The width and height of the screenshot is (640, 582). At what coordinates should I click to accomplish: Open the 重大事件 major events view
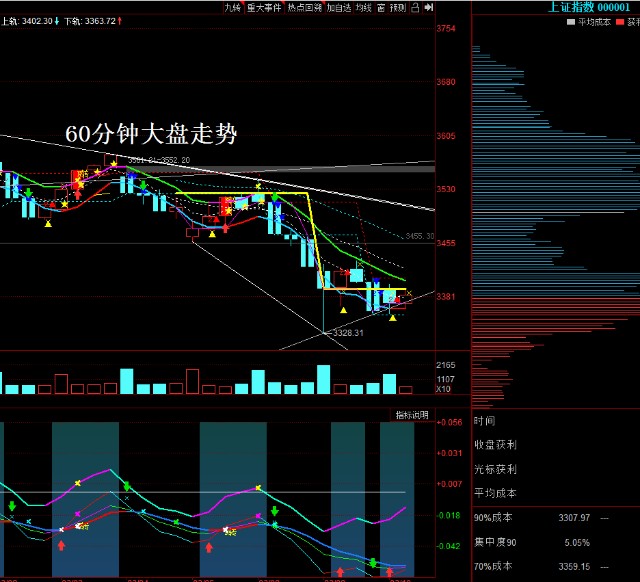[x=263, y=7]
